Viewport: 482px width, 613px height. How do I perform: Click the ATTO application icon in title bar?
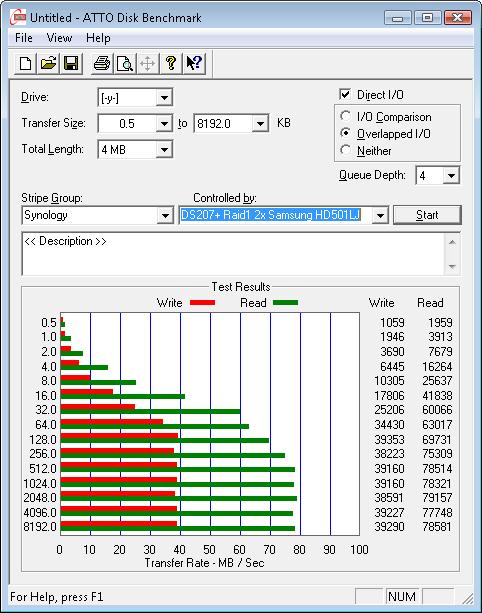pyautogui.click(x=18, y=17)
